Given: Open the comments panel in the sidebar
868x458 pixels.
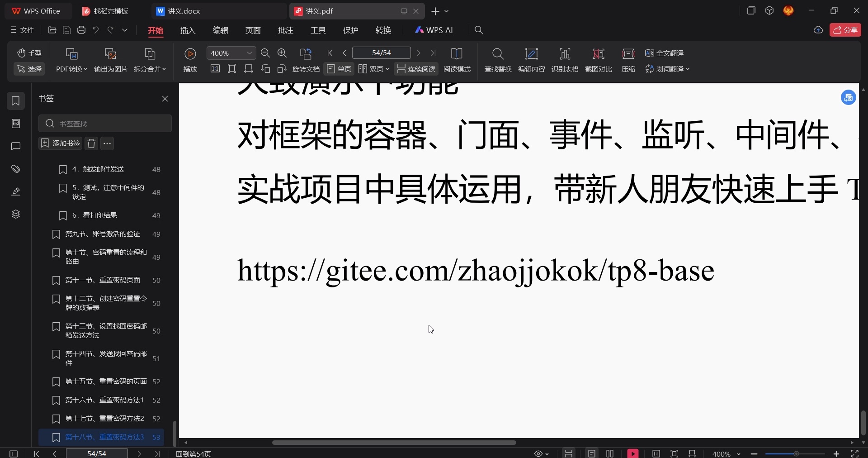Looking at the screenshot, I should click(x=16, y=146).
